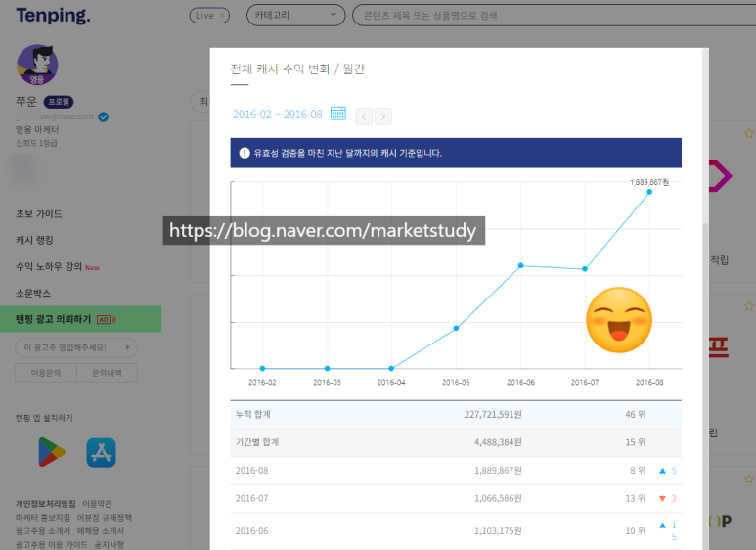Click the 2016-08 table row label
The width and height of the screenshot is (756, 550).
pyautogui.click(x=251, y=471)
